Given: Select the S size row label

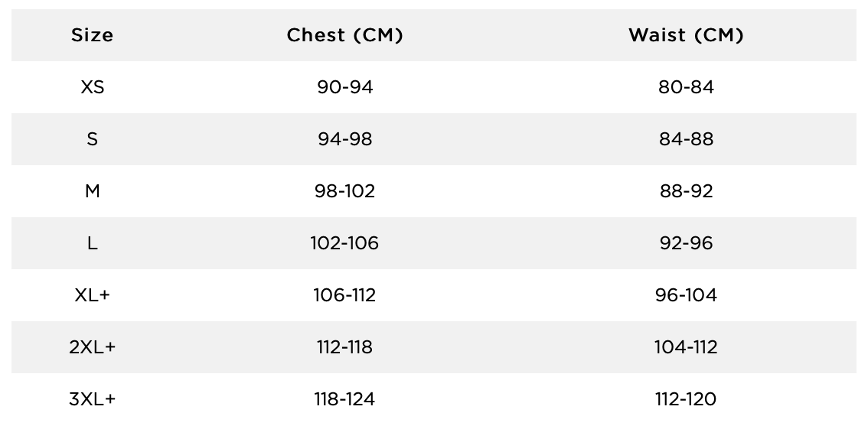Looking at the screenshot, I should 92,139.
